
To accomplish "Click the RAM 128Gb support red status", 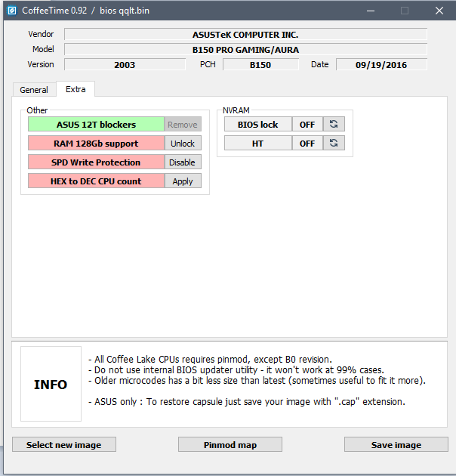I will pyautogui.click(x=96, y=144).
